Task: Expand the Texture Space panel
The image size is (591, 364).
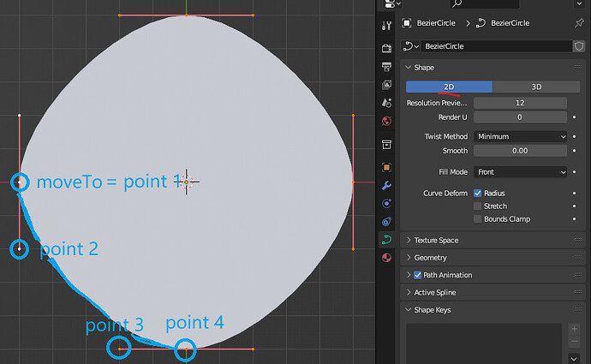Action: coord(409,240)
